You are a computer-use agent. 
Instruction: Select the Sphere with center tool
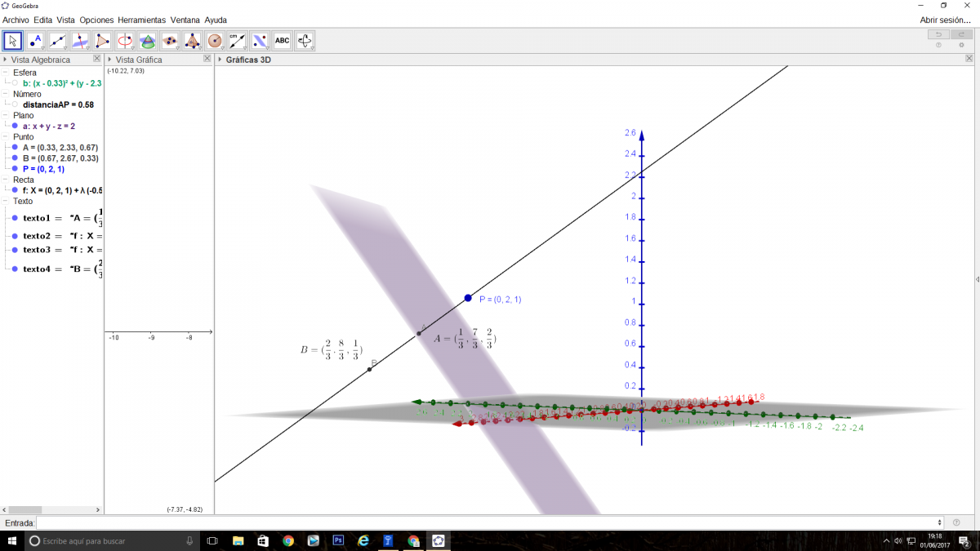[x=215, y=40]
